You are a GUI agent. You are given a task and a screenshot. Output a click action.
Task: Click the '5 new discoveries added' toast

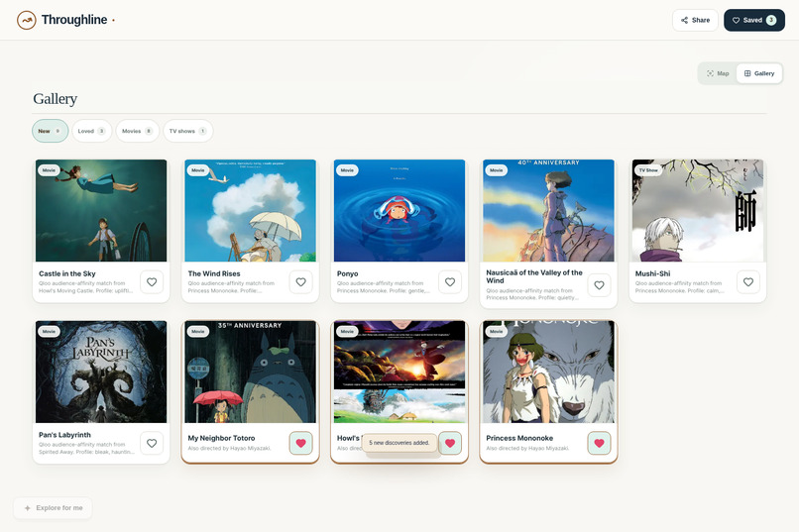click(399, 443)
